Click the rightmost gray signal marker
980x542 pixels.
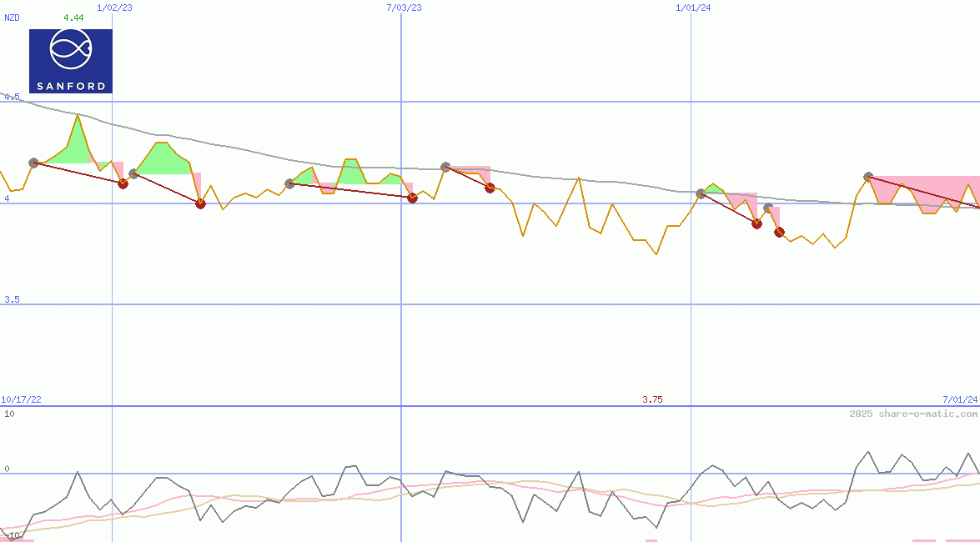coord(868,177)
